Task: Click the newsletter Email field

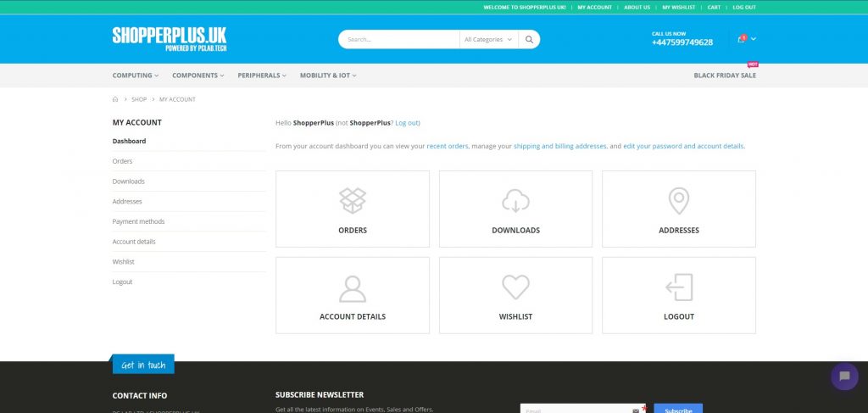Action: (582, 410)
